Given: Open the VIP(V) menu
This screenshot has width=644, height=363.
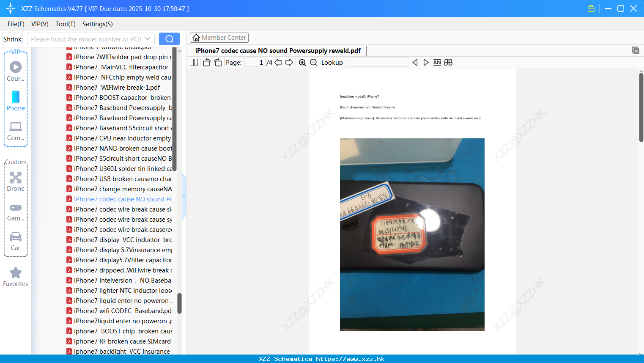Looking at the screenshot, I should pos(40,24).
